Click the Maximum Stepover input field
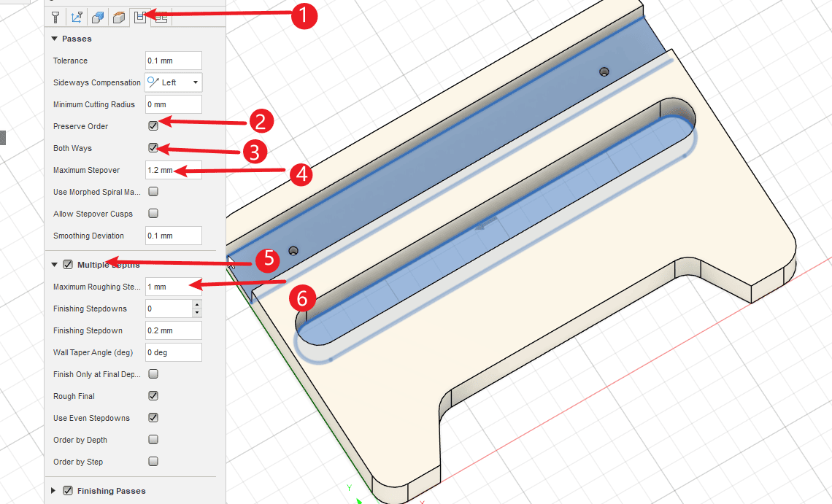832x504 pixels. pos(173,170)
